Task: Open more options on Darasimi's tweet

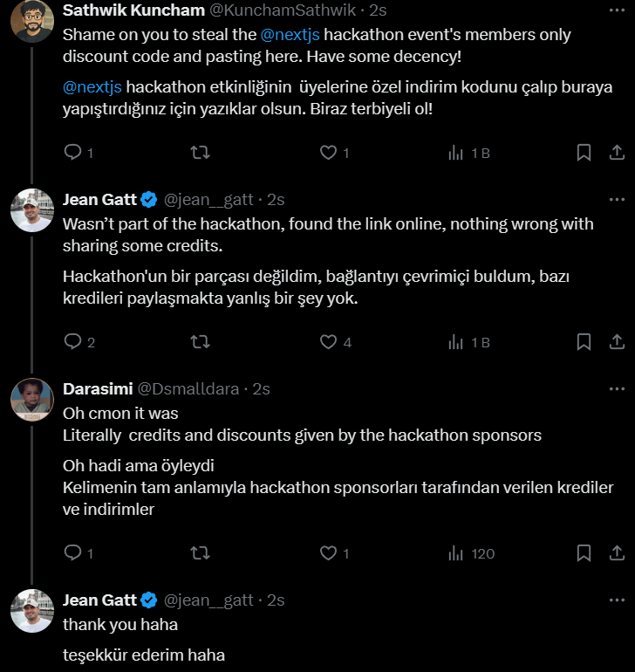Action: pos(617,389)
